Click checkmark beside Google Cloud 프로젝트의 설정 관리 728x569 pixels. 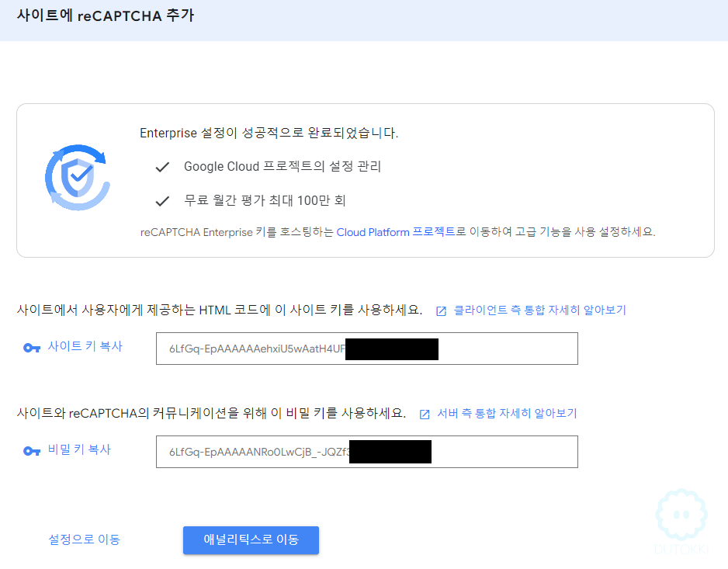coord(162,167)
